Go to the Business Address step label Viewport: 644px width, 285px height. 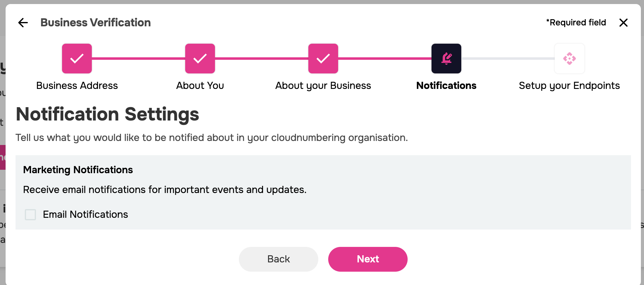pos(77,85)
